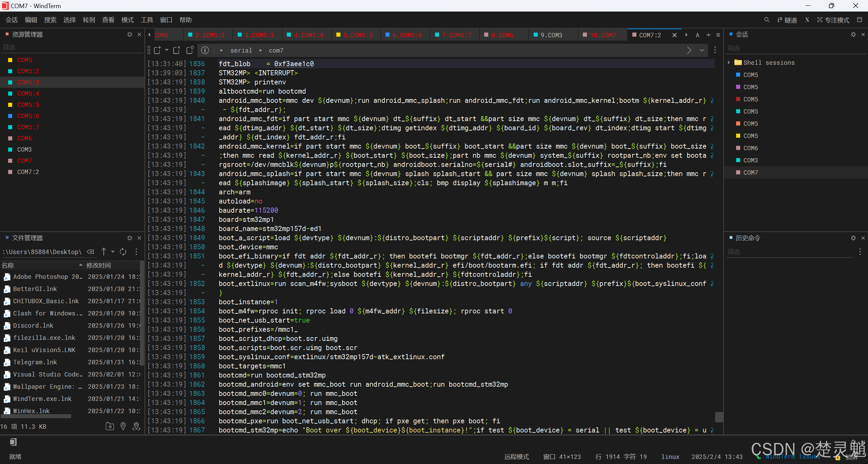Click the new session icon
The width and height of the screenshot is (868, 464).
(x=157, y=50)
